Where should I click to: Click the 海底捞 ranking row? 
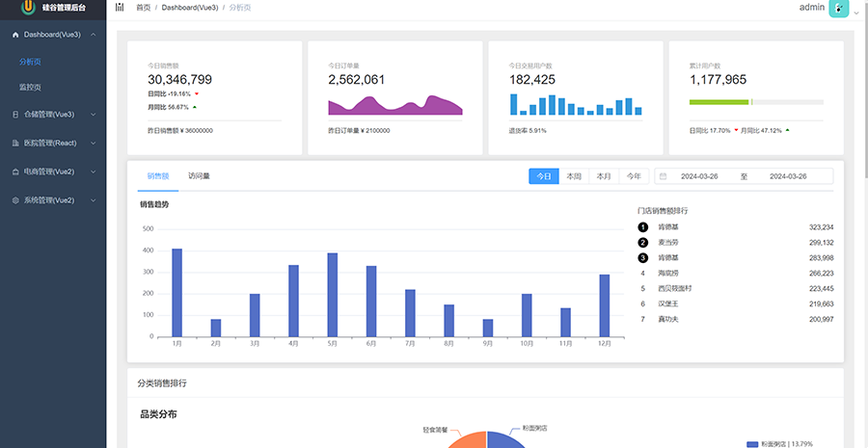tap(736, 274)
